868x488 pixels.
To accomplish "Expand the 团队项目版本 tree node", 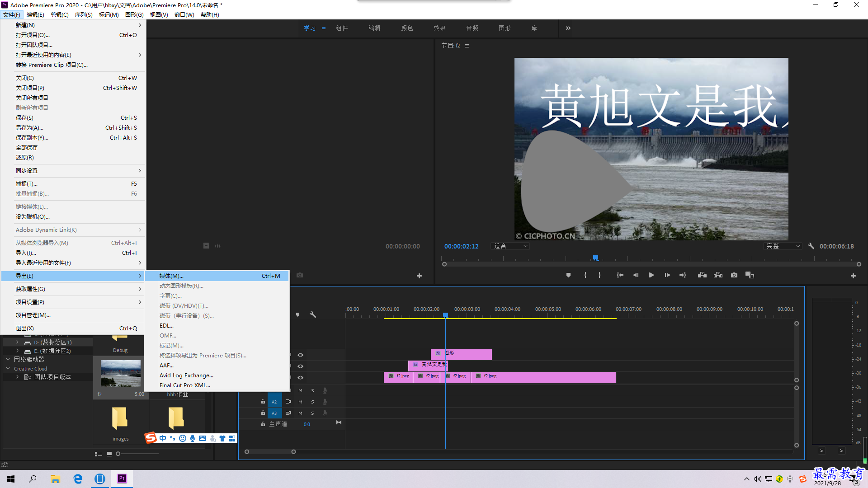I will (17, 377).
